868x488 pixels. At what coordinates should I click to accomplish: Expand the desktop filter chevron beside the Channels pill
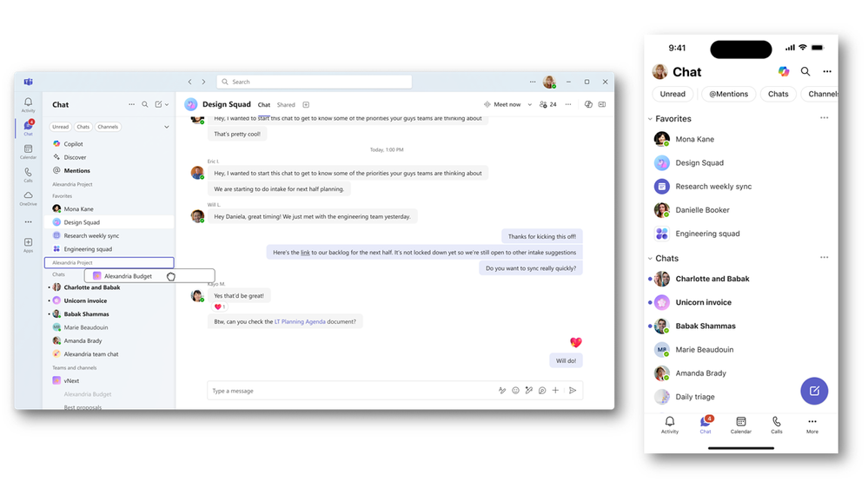pyautogui.click(x=167, y=127)
